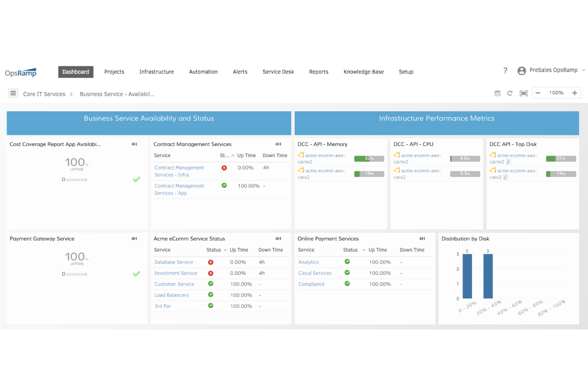Switch to the Service Desk section
This screenshot has height=392, width=588.
click(x=278, y=72)
